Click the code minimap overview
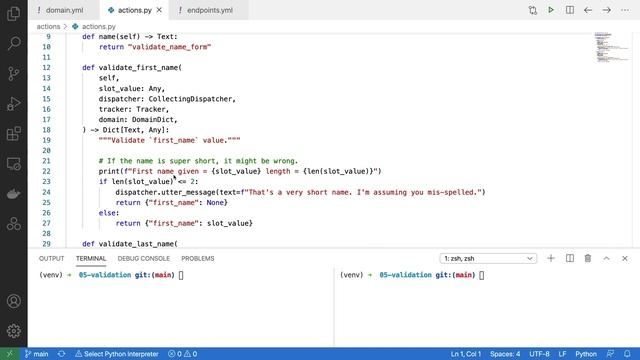The height and width of the screenshot is (360, 640). click(611, 47)
